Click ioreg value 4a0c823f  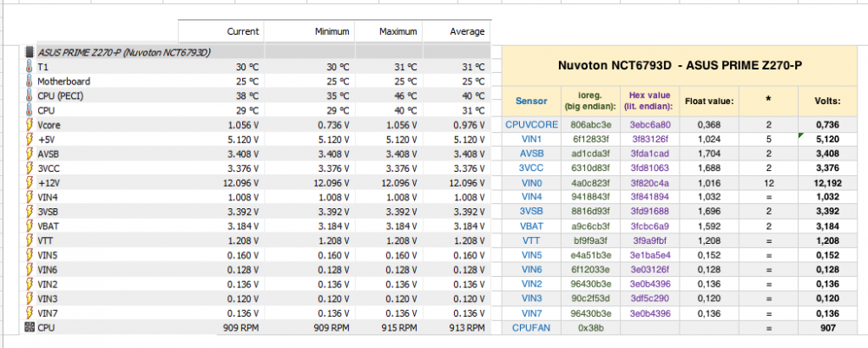coord(590,182)
